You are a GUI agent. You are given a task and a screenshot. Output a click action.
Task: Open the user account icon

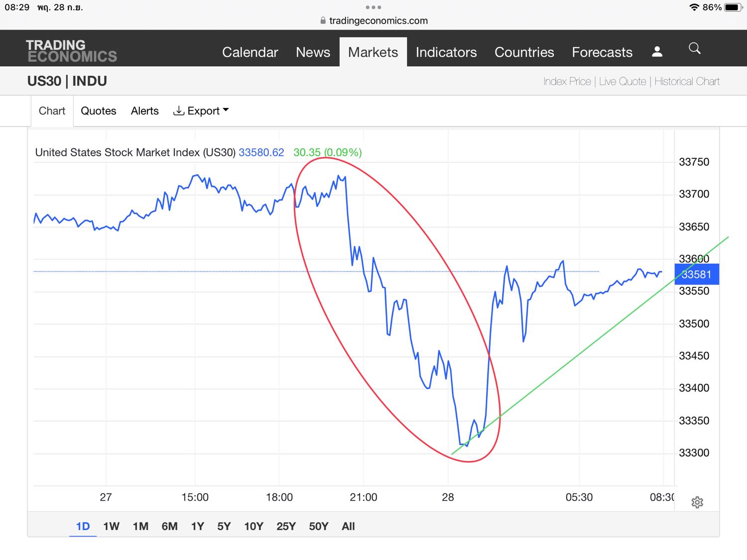coord(657,52)
